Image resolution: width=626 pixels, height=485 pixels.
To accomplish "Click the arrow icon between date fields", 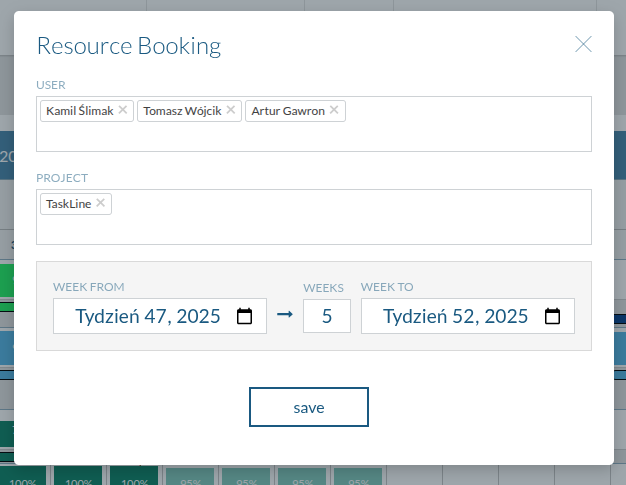I will coord(285,315).
